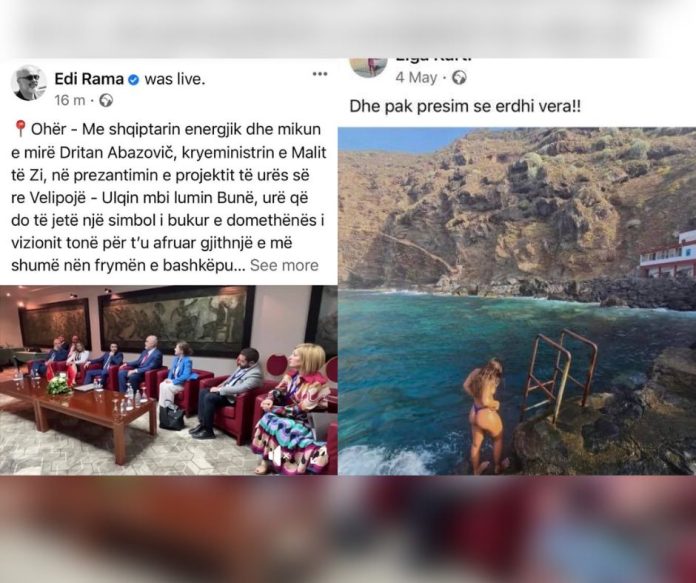Click the partially visible profile picture above 4 May

[368, 67]
